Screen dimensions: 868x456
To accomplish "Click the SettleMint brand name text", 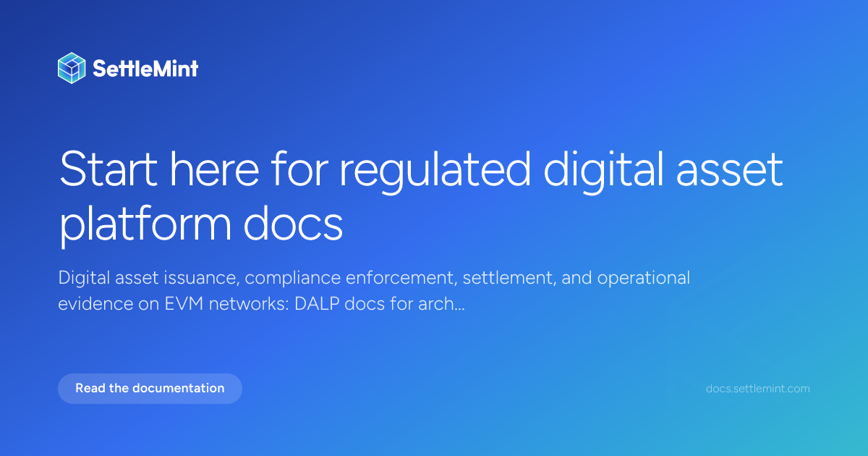I will coord(145,69).
